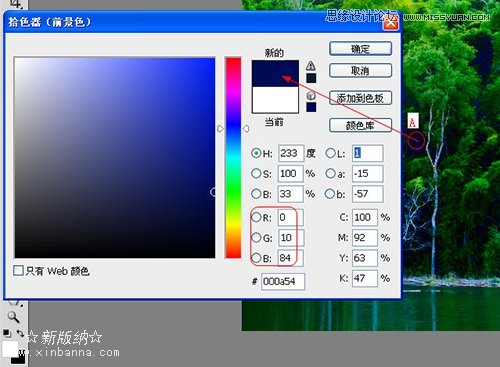Click the G value field showing 10

pos(291,238)
